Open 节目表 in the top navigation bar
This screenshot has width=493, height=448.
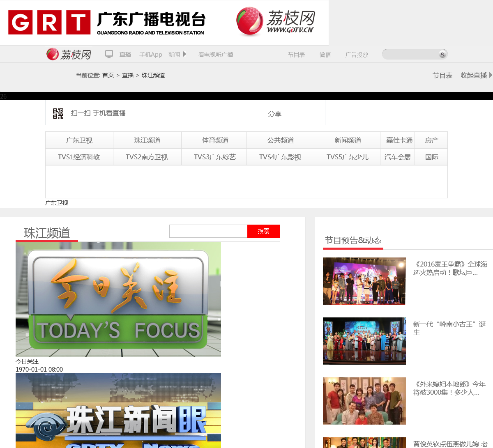point(296,55)
